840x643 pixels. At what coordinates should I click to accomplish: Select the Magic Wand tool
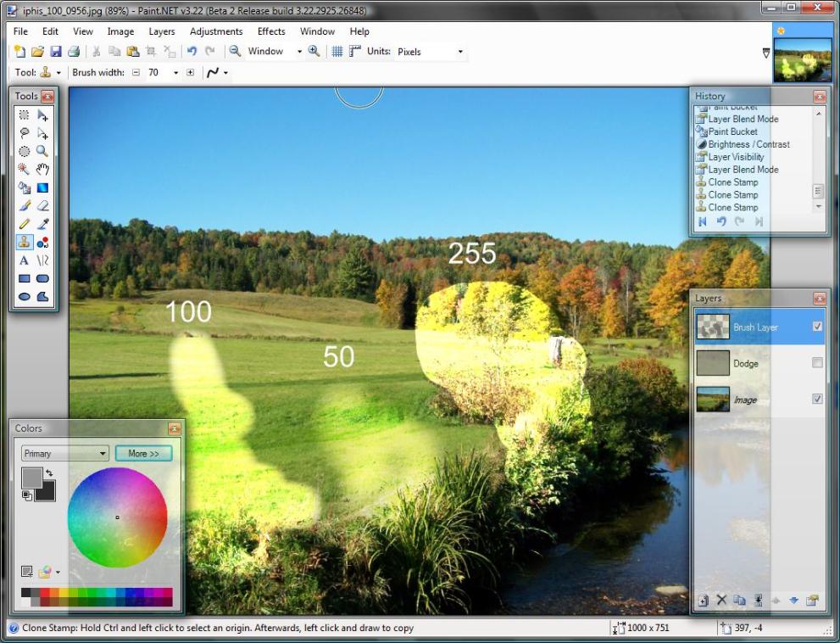tap(24, 170)
